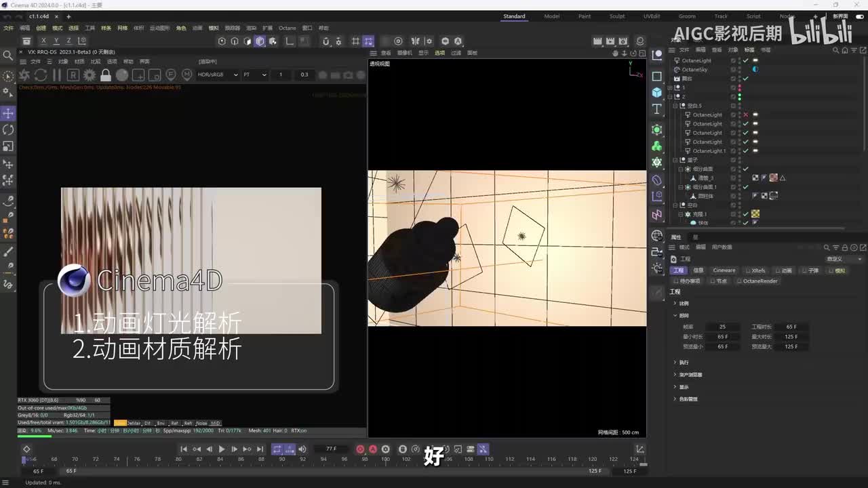Select the Rotate tool in left toolbar
Screen dimensions: 868x488
point(8,129)
